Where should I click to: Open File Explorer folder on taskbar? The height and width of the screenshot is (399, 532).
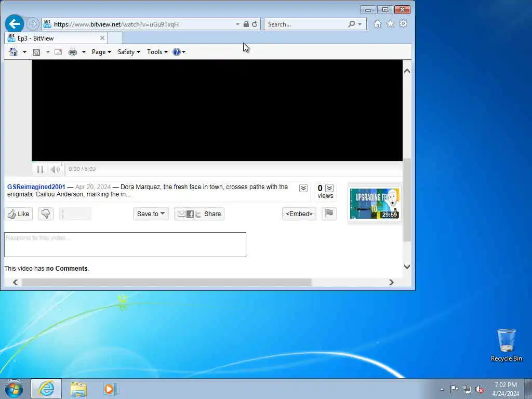click(79, 389)
